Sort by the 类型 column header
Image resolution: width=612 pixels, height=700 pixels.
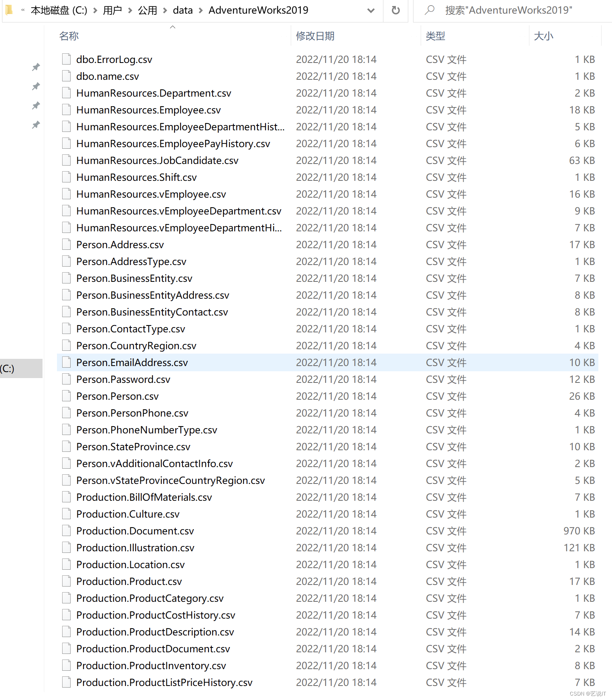(x=436, y=36)
